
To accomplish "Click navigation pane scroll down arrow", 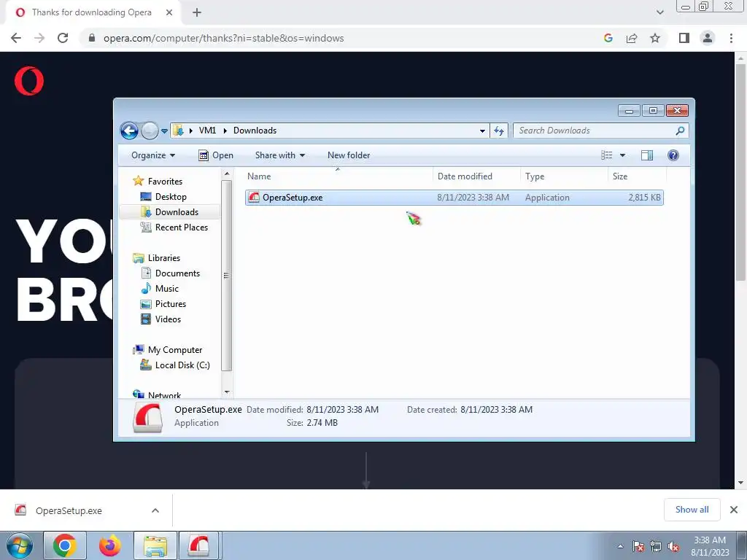I will [x=227, y=392].
